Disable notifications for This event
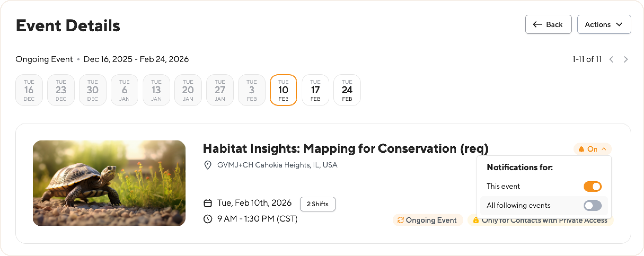The image size is (644, 256). point(592,187)
